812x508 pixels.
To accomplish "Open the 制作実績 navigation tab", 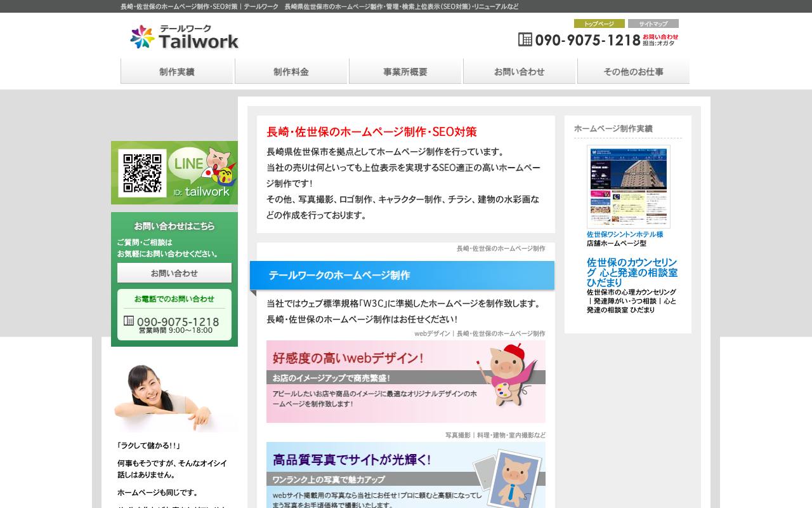I will (x=177, y=71).
